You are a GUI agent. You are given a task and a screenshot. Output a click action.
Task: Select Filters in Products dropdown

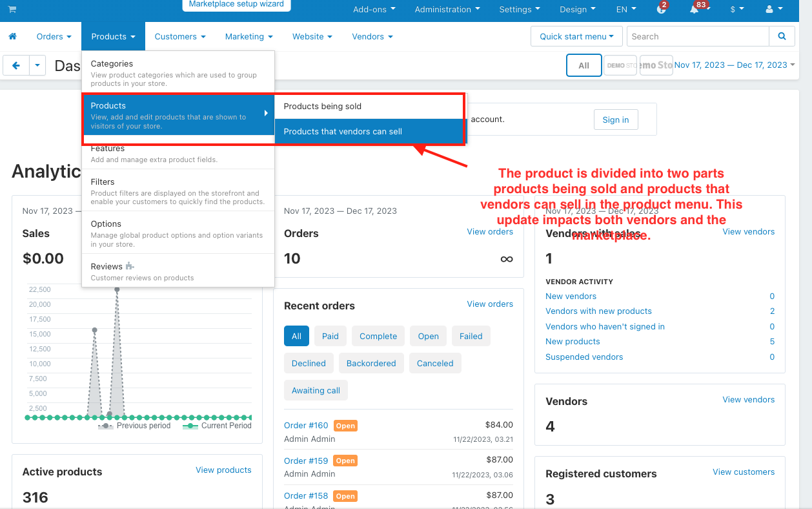(178, 191)
